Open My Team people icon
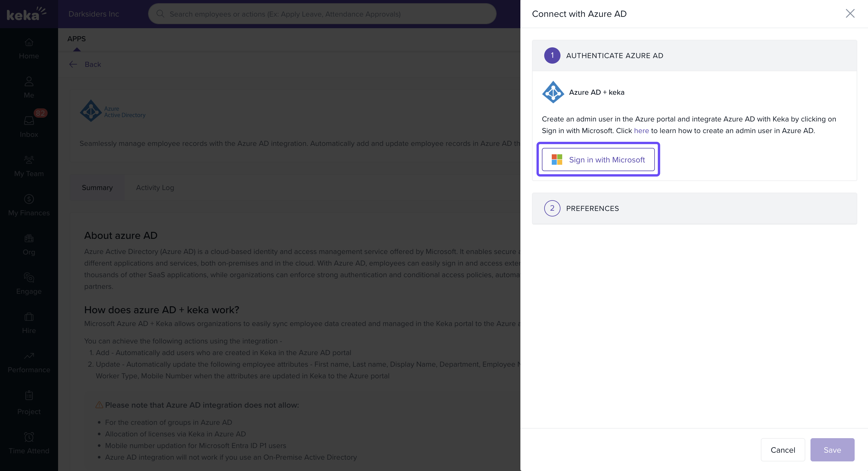Screen dimensions: 868x471 click(x=29, y=160)
